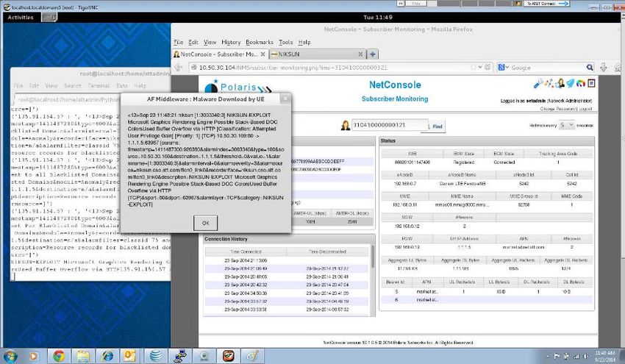Open the subscriber monitoring person icon
Image resolution: width=625 pixels, height=364 pixels.
[x=560, y=83]
